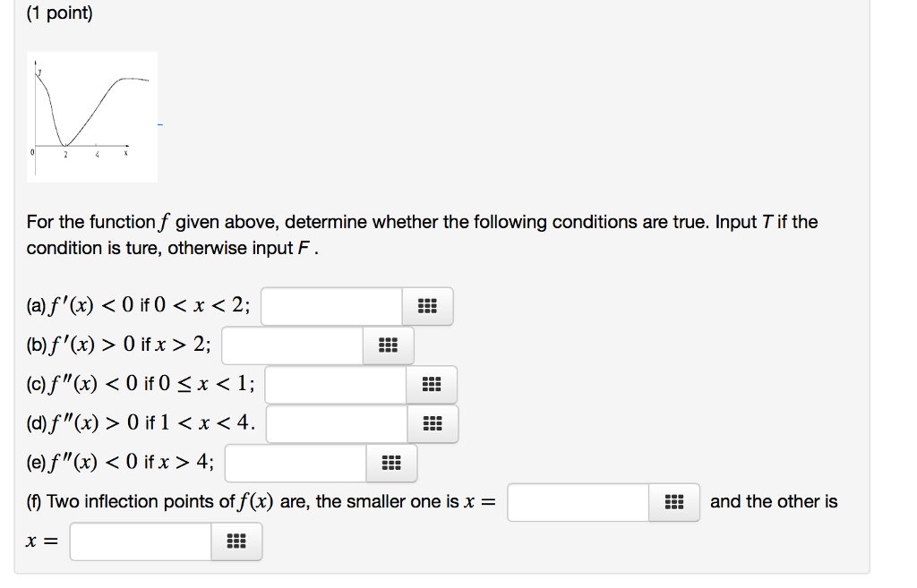Screen dimensions: 917x588
Task: Open the equation editor for part (b)
Action: tap(387, 345)
